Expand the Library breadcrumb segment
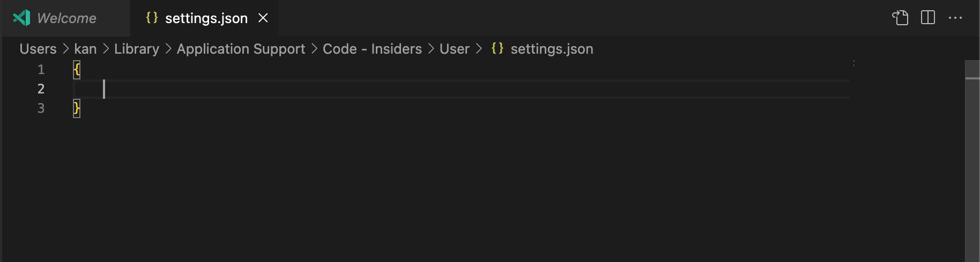980x262 pixels. pyautogui.click(x=137, y=49)
